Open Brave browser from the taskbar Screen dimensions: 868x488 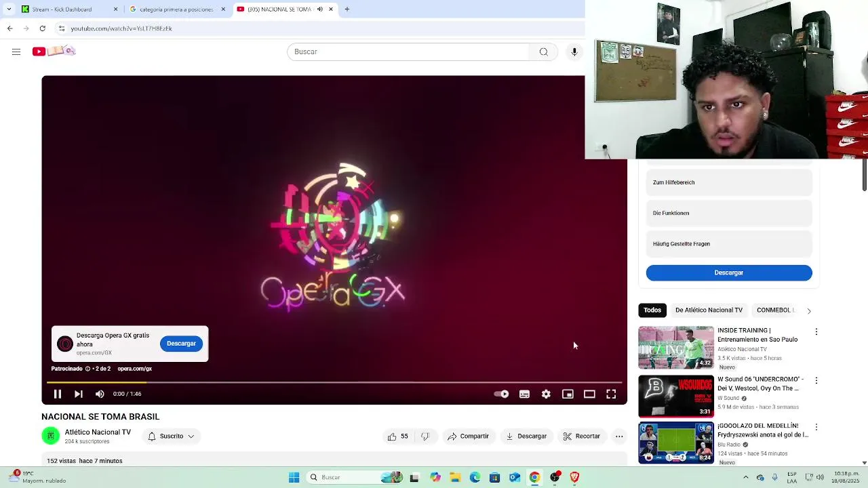click(x=574, y=477)
